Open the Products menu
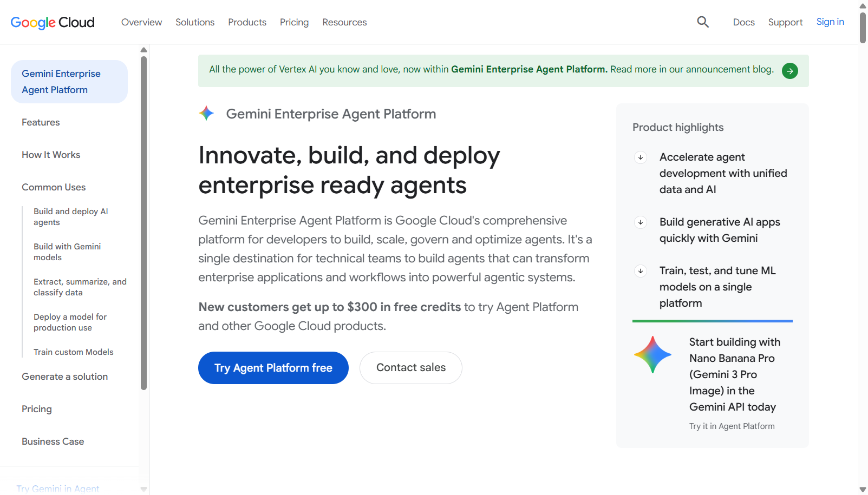Screen dimensions: 868x495 tap(247, 22)
